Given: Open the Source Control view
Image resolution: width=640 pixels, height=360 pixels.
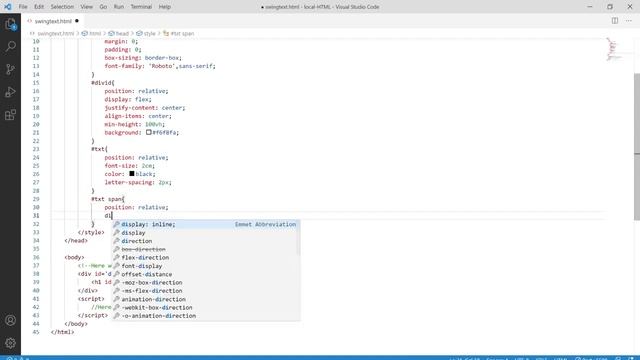Looking at the screenshot, I should click(x=10, y=69).
